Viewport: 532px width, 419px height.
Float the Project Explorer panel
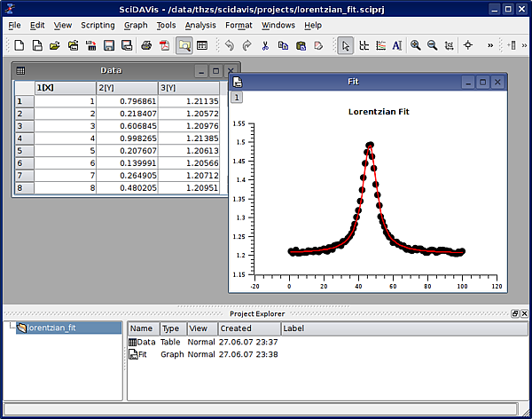[x=514, y=314]
